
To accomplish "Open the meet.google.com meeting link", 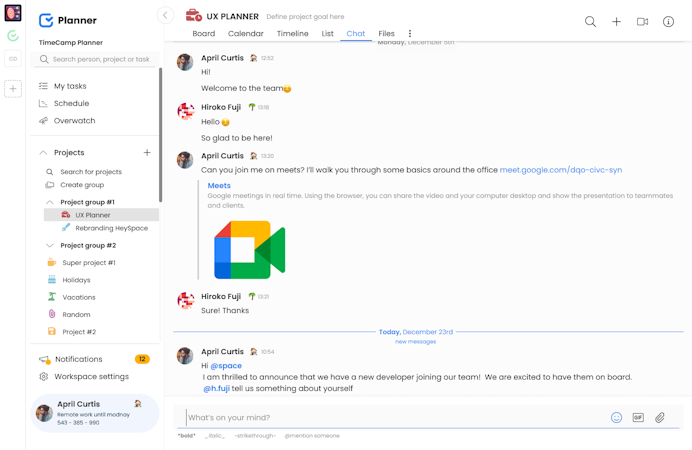I will click(560, 170).
